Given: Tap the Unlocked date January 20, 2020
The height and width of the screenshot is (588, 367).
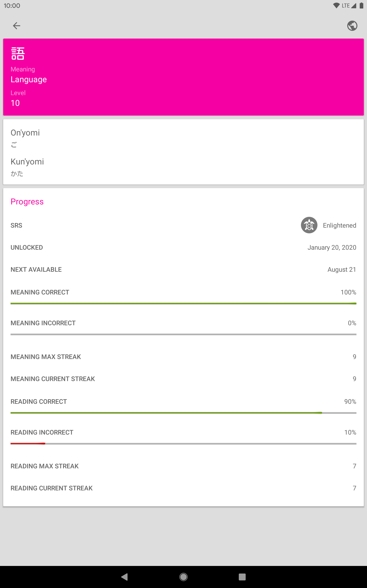Looking at the screenshot, I should [x=332, y=247].
